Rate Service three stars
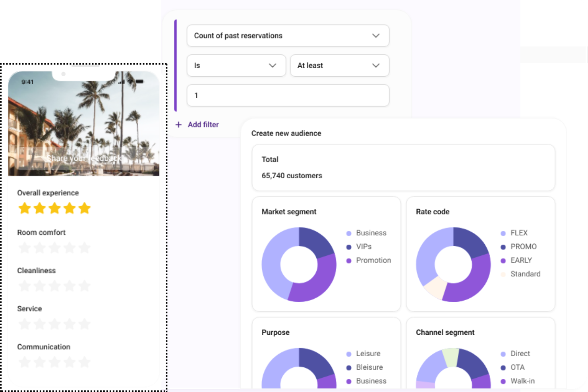This screenshot has height=392, width=588. 54,324
